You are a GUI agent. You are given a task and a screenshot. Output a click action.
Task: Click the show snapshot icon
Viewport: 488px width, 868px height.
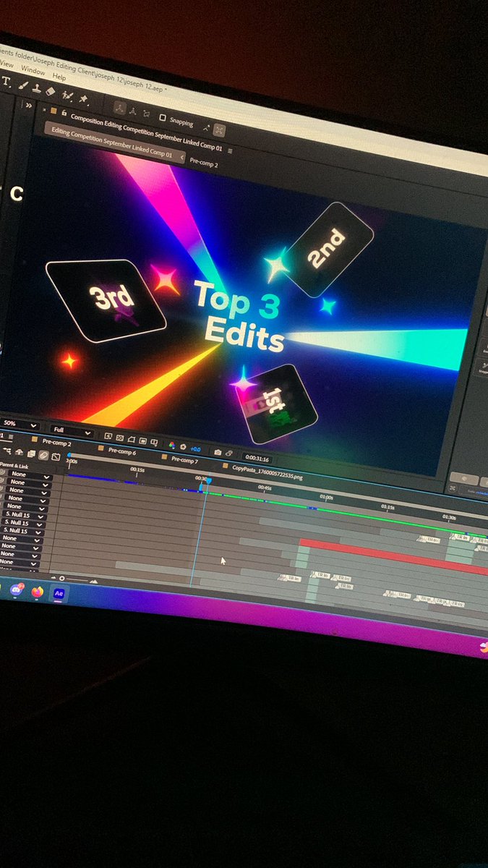pyautogui.click(x=228, y=454)
